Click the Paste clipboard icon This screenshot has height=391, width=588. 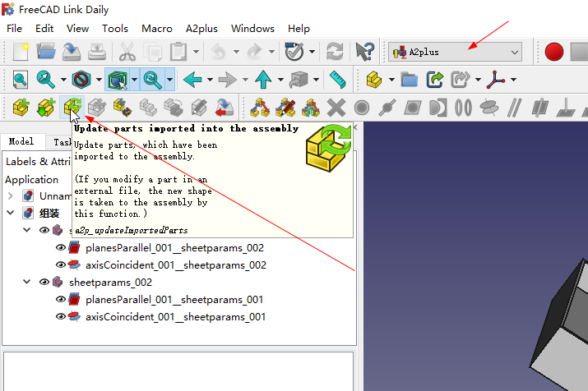pyautogui.click(x=178, y=52)
